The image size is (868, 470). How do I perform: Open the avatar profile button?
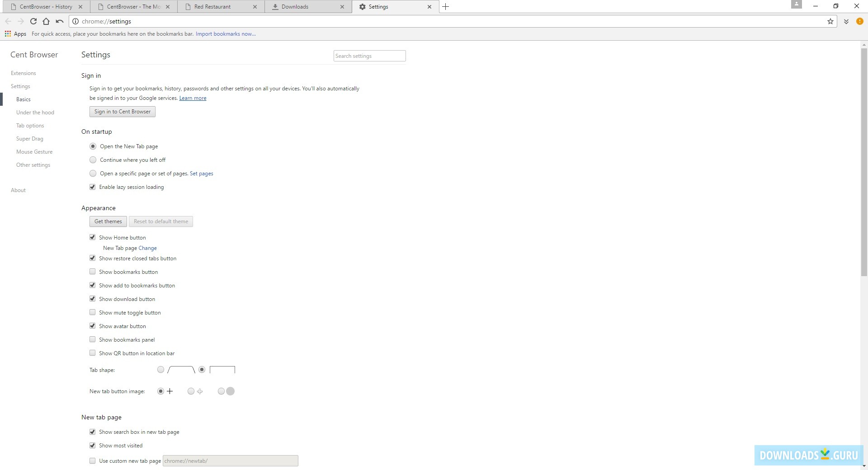pos(797,5)
